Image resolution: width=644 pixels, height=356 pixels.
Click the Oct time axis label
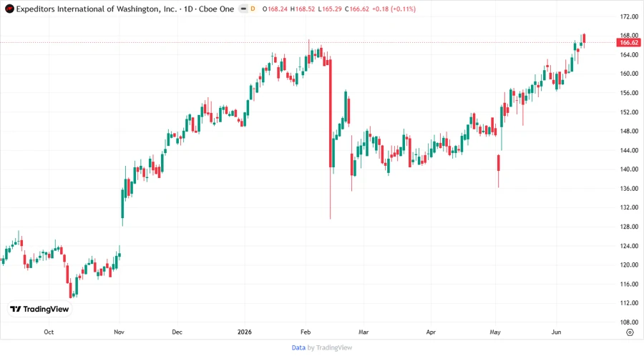point(49,332)
